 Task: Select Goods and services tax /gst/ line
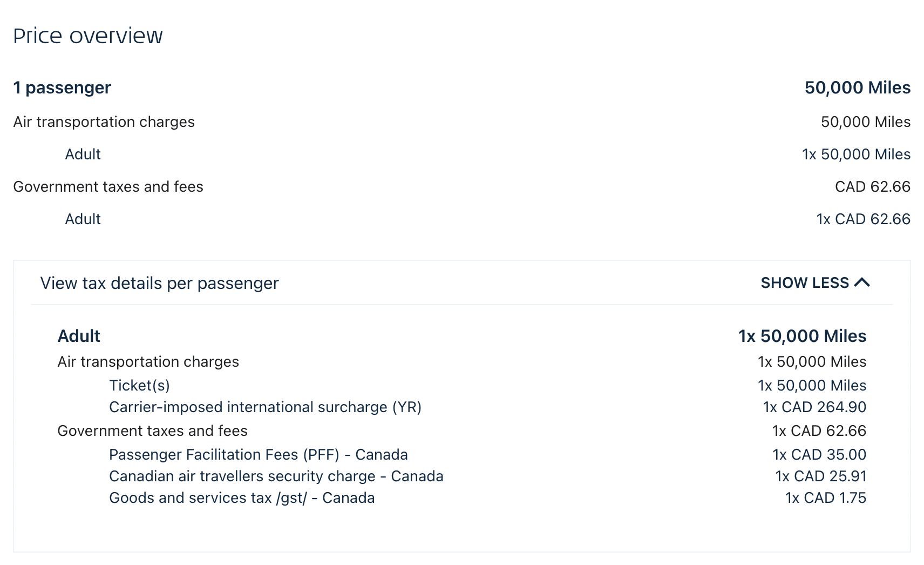click(x=242, y=498)
